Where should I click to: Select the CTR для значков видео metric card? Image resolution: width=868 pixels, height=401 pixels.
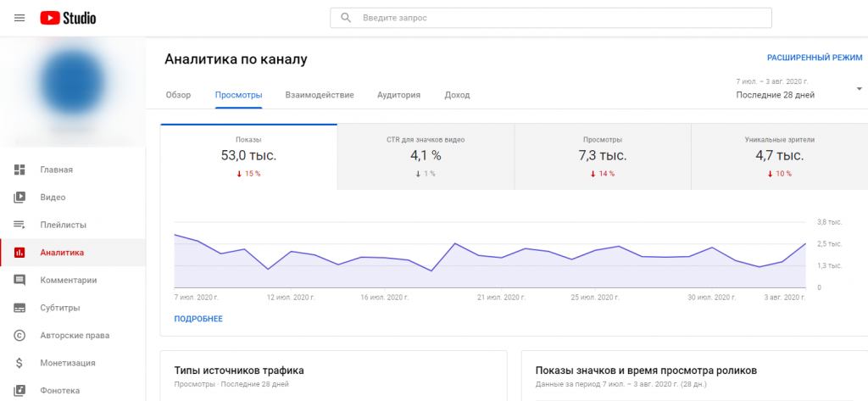point(426,156)
